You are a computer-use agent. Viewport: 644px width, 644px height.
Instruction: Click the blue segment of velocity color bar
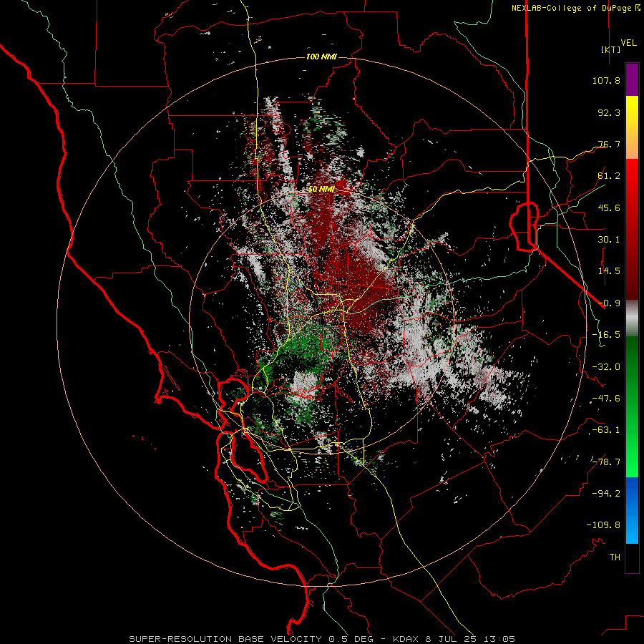pos(632,510)
